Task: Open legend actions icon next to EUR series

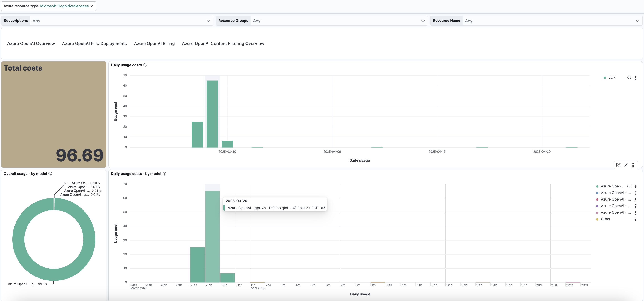Action: point(636,77)
